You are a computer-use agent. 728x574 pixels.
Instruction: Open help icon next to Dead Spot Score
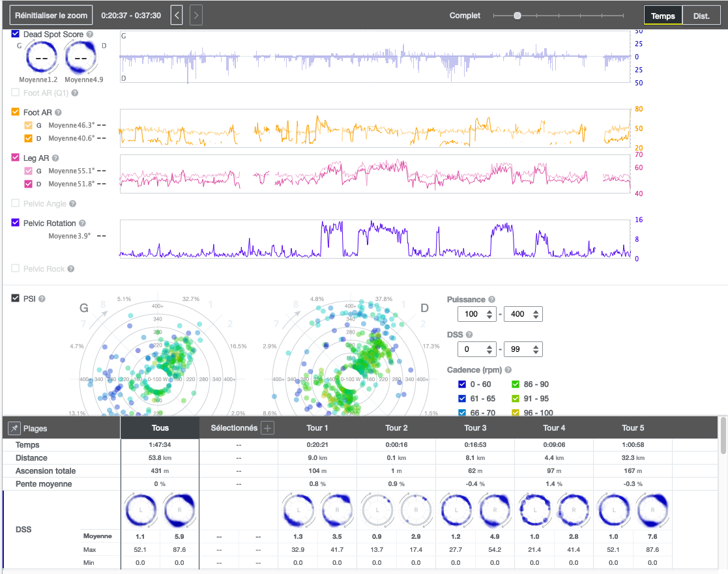pos(89,35)
